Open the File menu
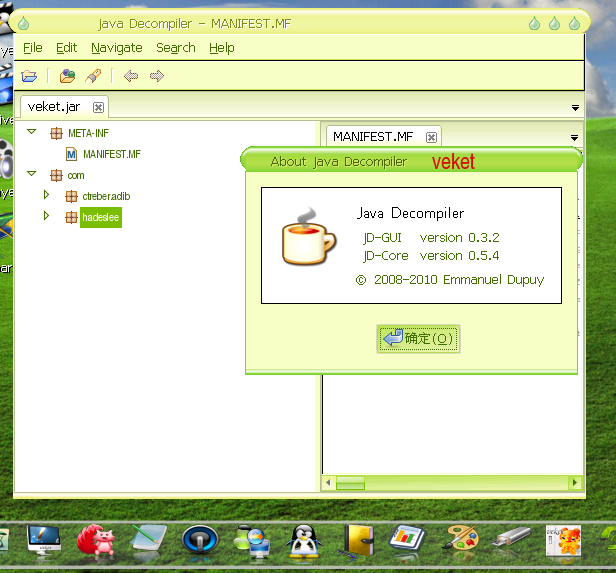Viewport: 616px width, 573px height. [x=33, y=48]
